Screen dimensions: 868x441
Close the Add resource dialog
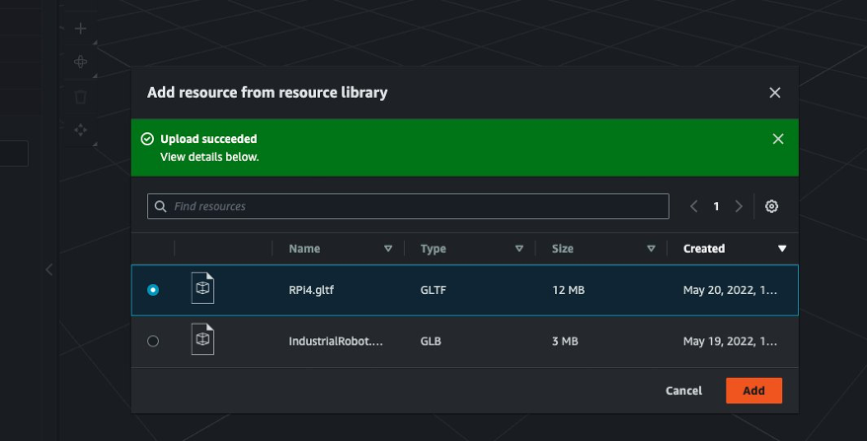[775, 93]
